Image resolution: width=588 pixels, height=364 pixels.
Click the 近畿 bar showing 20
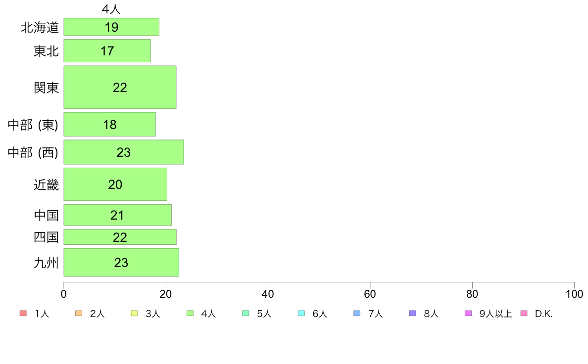[115, 184]
